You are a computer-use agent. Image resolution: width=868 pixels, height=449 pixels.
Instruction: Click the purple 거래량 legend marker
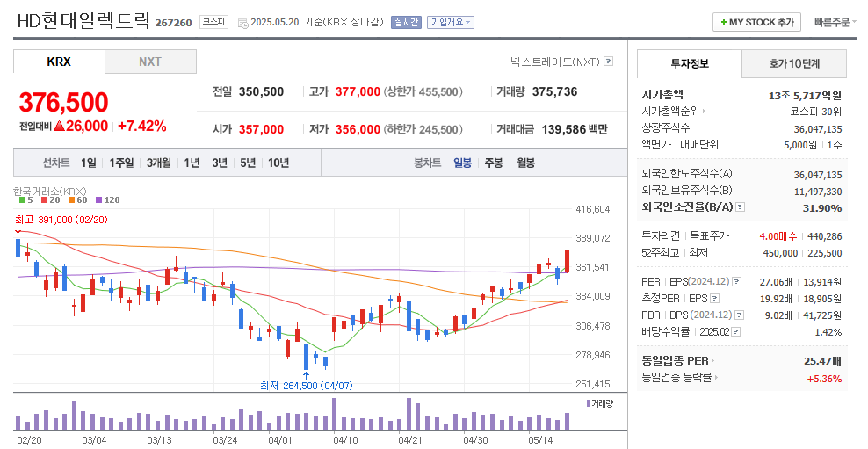point(588,403)
